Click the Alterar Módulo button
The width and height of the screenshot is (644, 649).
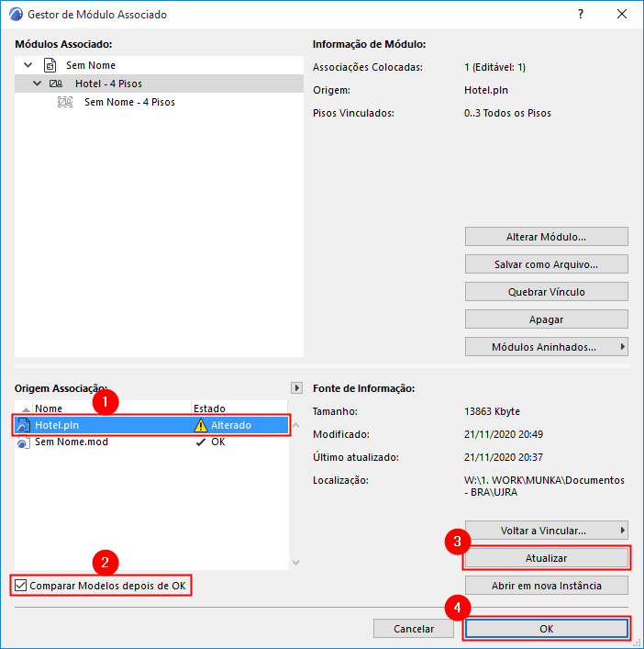547,237
